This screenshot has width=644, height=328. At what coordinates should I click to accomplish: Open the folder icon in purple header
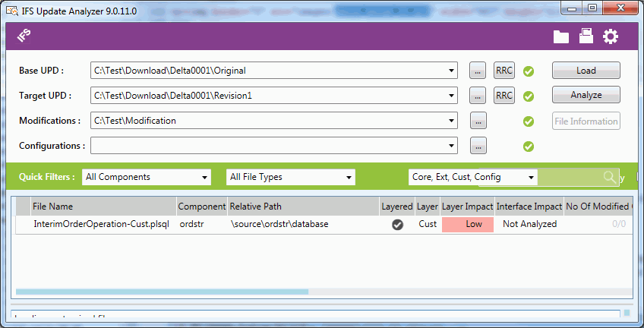[561, 36]
